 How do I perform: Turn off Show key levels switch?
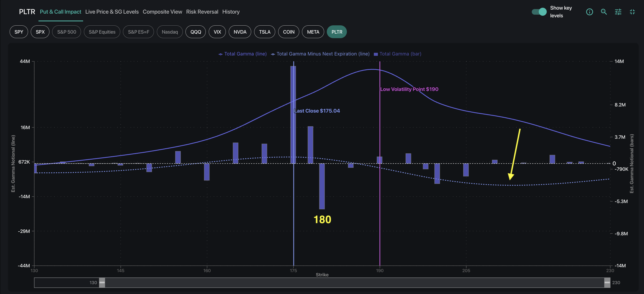pyautogui.click(x=539, y=12)
